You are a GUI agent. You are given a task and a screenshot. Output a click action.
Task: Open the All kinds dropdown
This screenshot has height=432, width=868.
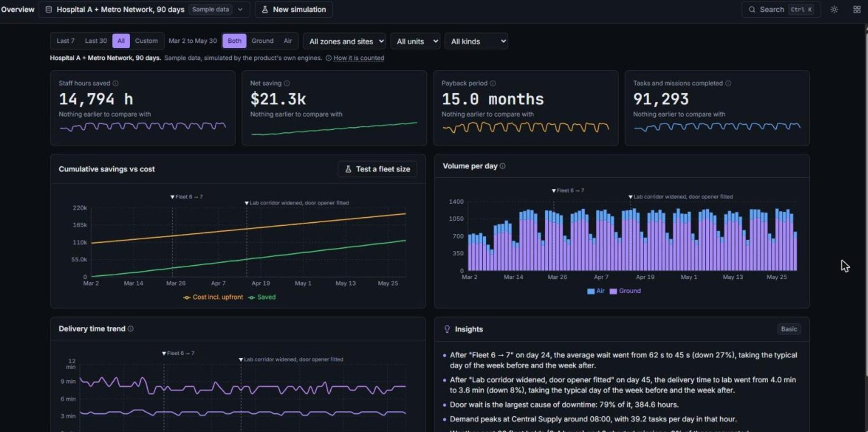pos(476,41)
